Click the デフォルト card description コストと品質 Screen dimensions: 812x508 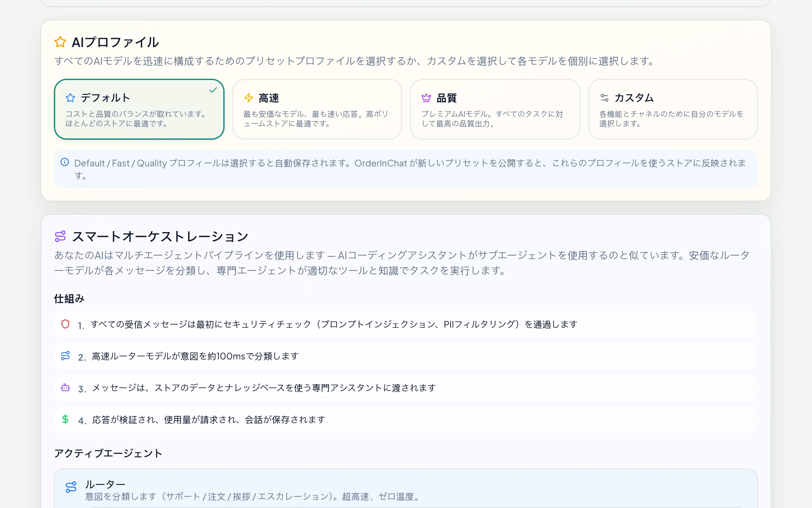136,119
